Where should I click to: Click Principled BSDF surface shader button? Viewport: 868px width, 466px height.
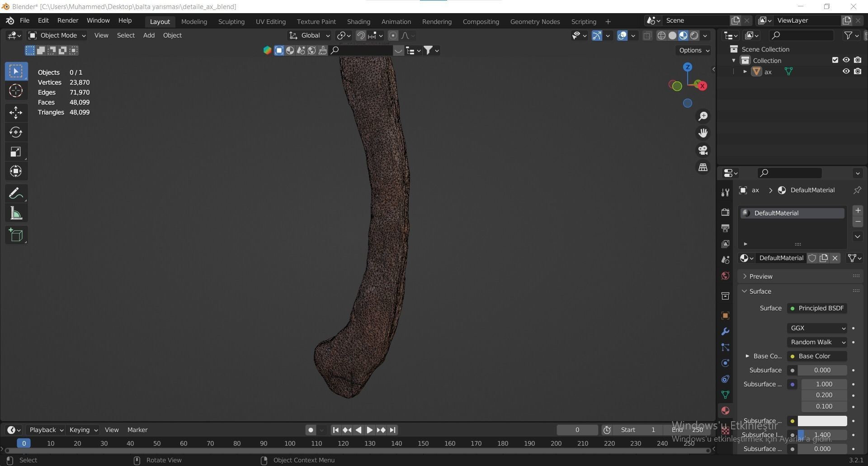click(x=817, y=308)
